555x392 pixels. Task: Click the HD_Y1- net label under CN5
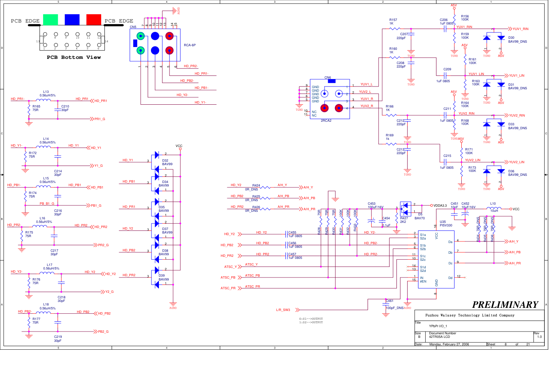tap(200, 102)
